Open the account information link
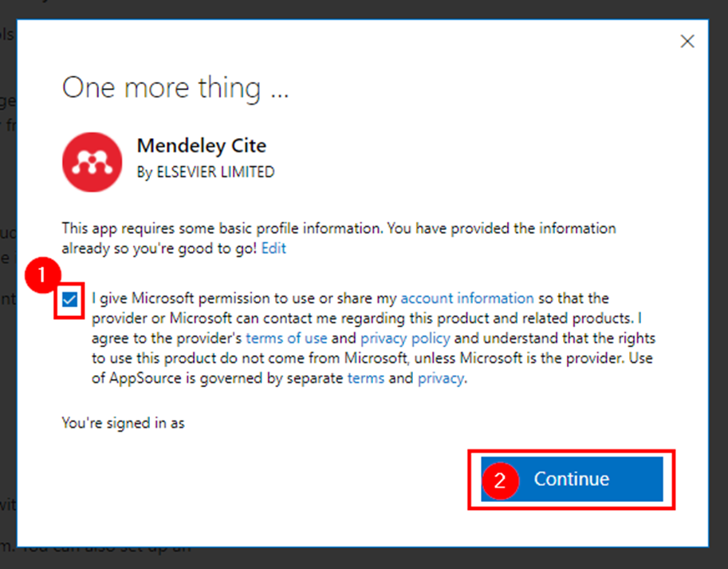Image resolution: width=728 pixels, height=569 pixels. pos(467,298)
